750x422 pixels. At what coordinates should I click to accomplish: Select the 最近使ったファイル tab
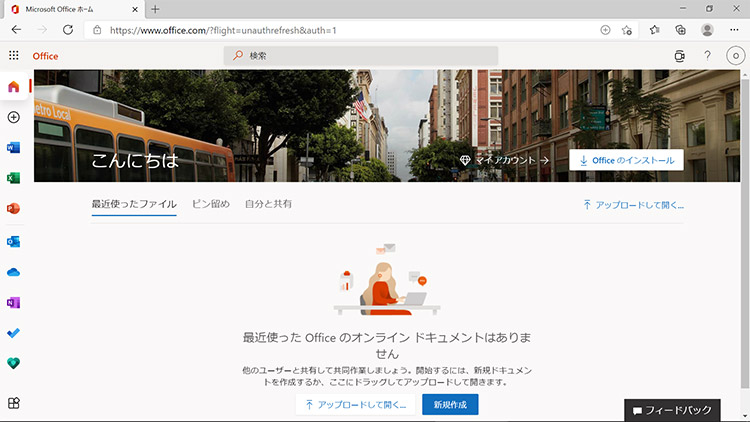134,204
